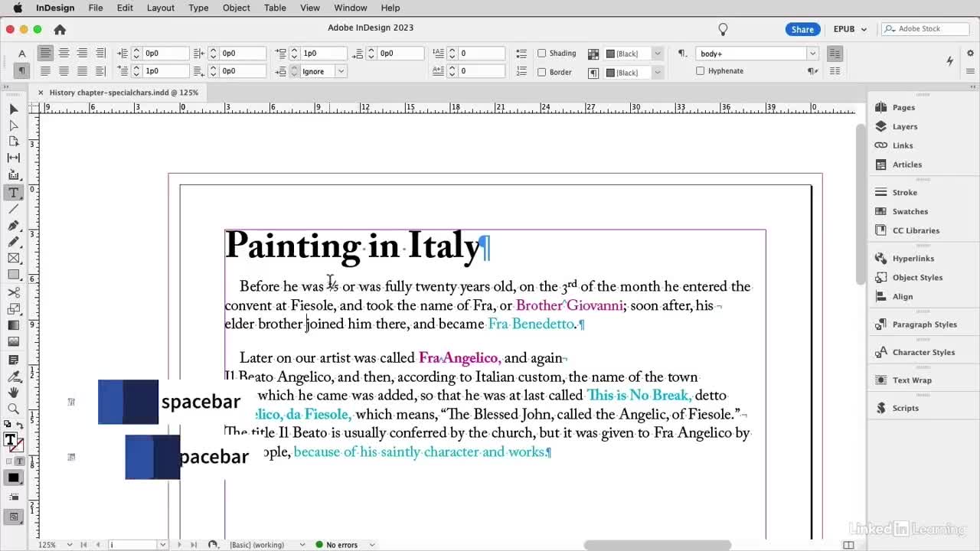
Task: Select the Selection tool black arrow
Action: (x=13, y=109)
